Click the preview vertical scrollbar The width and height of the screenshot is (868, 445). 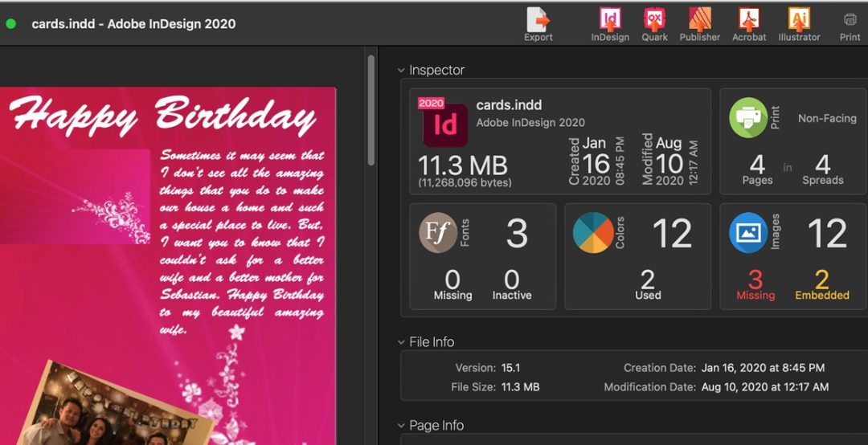coord(371,109)
